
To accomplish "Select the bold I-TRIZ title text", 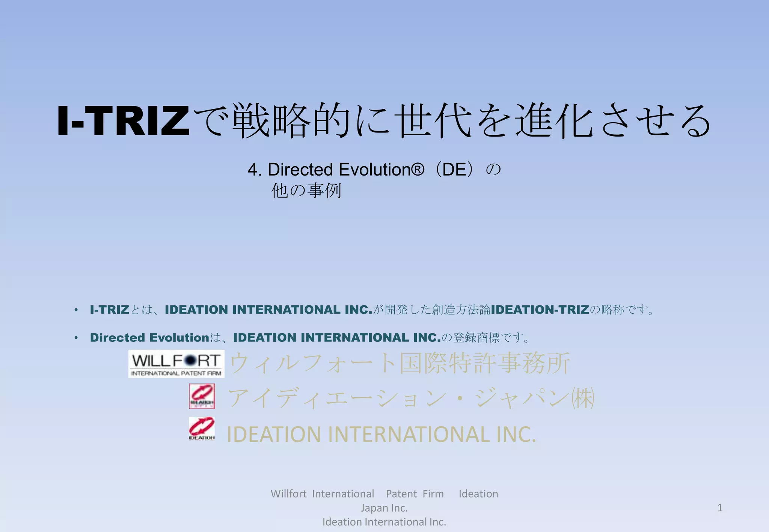I will [x=123, y=121].
